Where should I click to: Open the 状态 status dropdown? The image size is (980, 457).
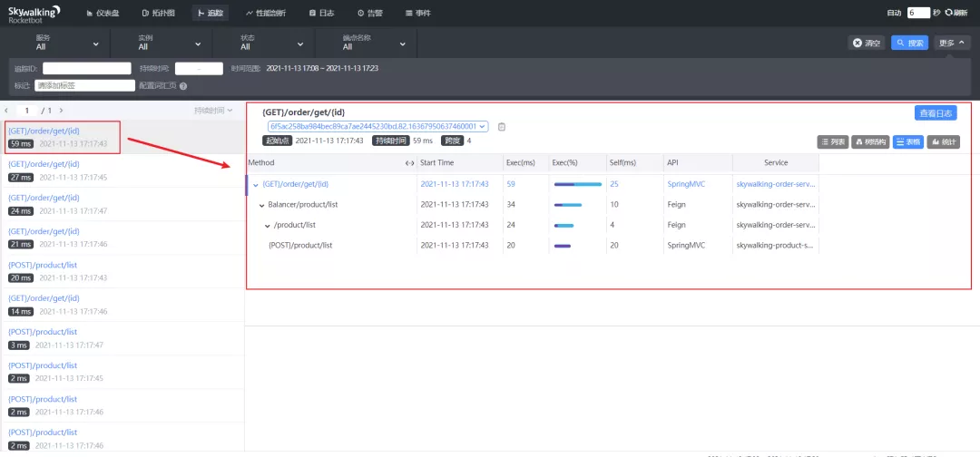point(261,43)
